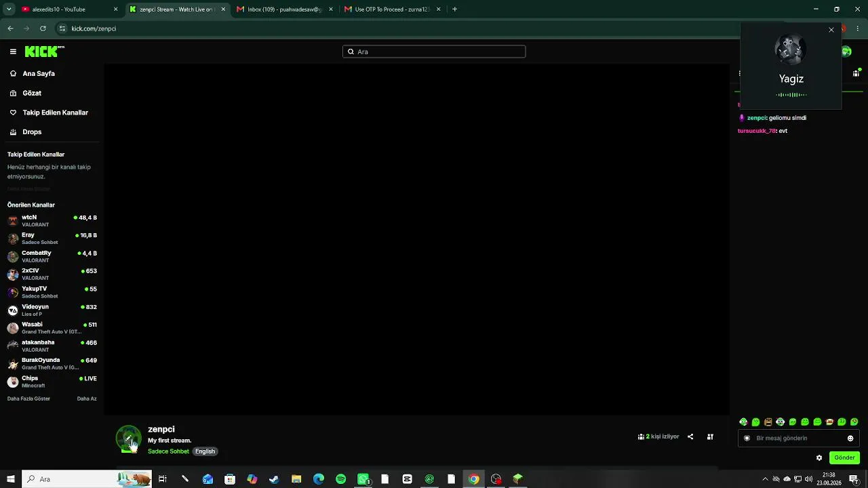Open File Explorer from taskbar

click(x=296, y=479)
